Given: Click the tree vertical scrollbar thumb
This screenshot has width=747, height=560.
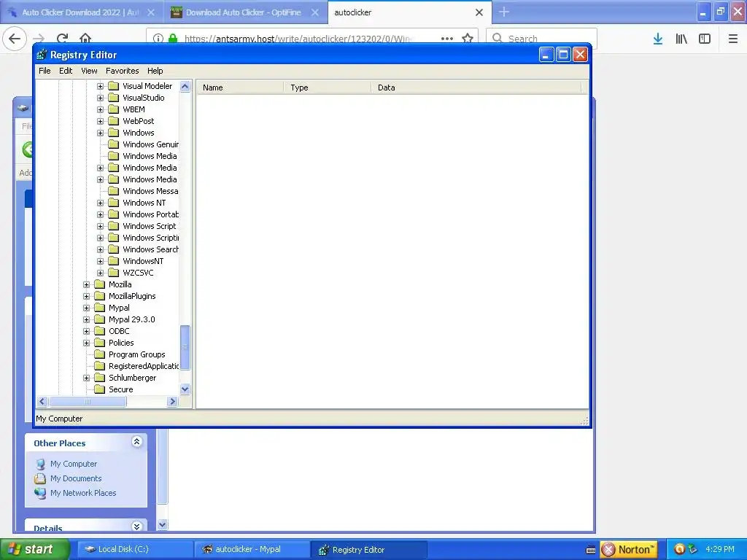Looking at the screenshot, I should pos(185,347).
